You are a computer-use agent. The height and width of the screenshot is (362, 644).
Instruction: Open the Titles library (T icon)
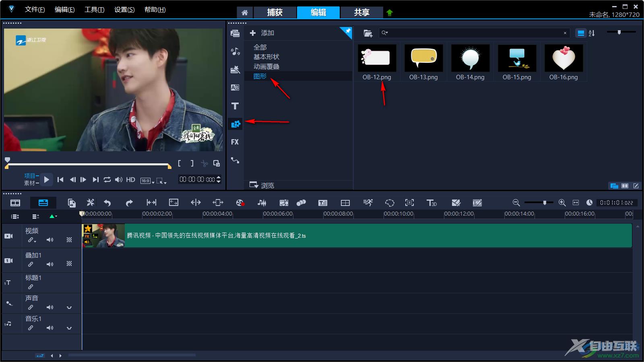[x=235, y=106]
